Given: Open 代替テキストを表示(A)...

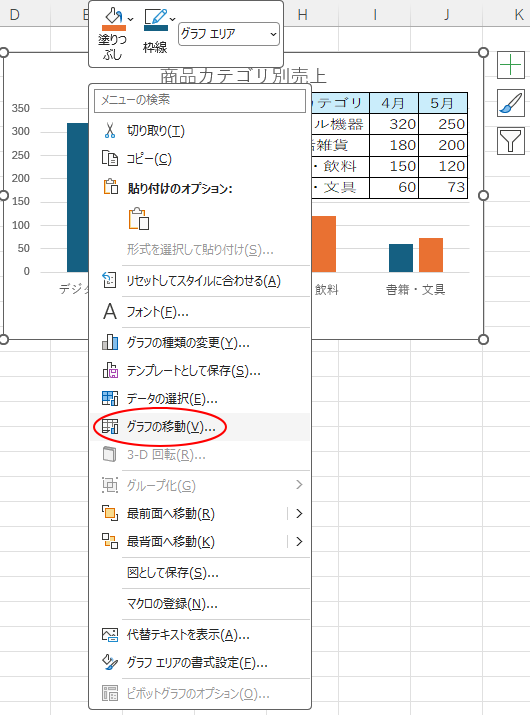Looking at the screenshot, I should tap(200, 635).
